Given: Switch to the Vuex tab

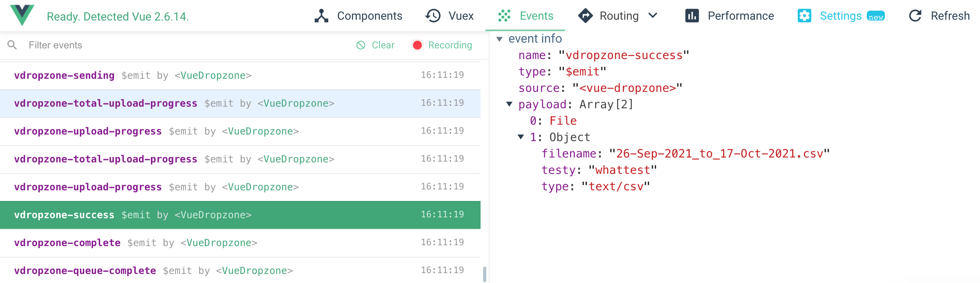Looking at the screenshot, I should 449,16.
